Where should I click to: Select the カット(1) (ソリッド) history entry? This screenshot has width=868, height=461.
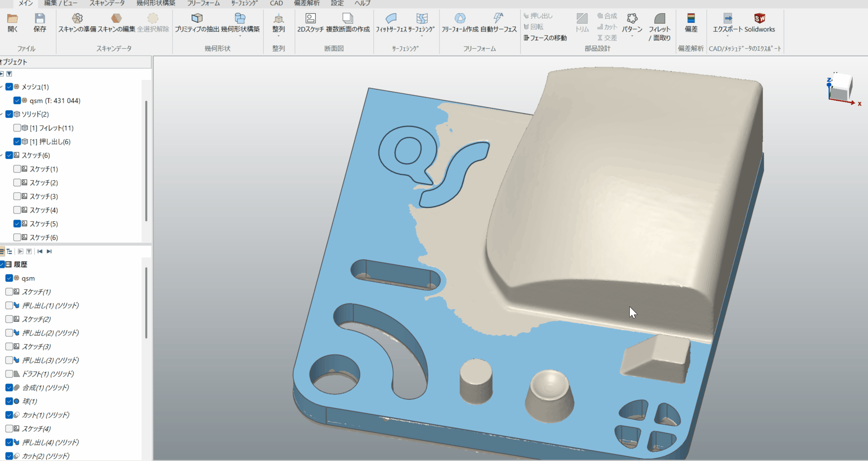pos(46,415)
